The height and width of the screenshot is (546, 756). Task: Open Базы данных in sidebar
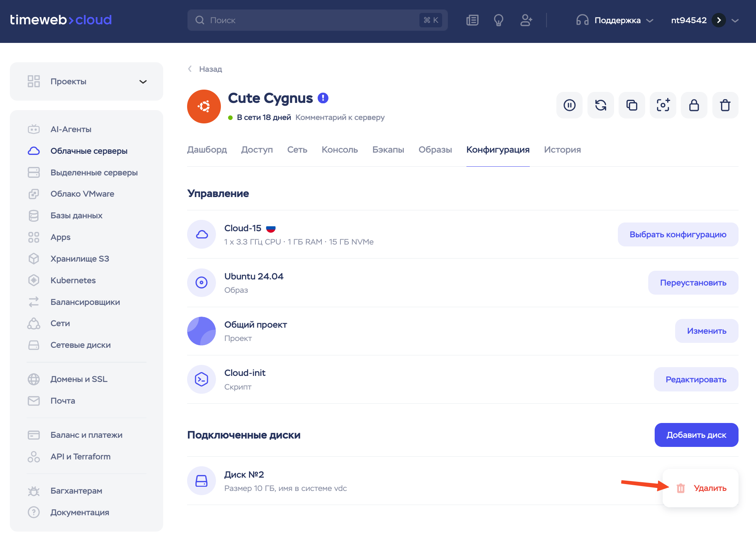coord(76,216)
